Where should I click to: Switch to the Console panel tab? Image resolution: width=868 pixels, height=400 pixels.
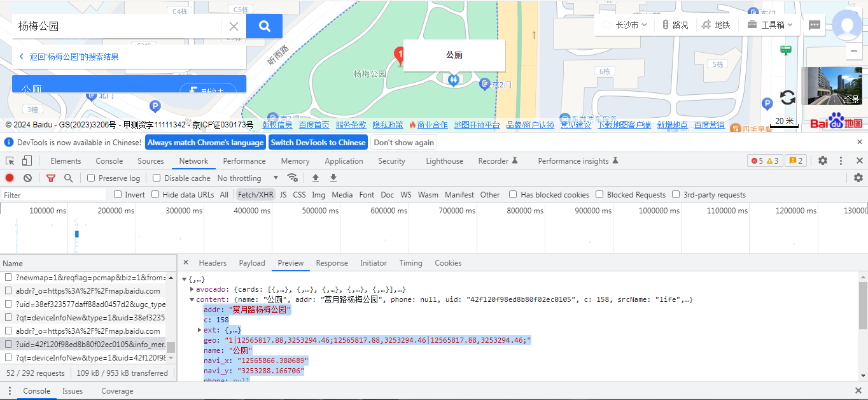109,161
